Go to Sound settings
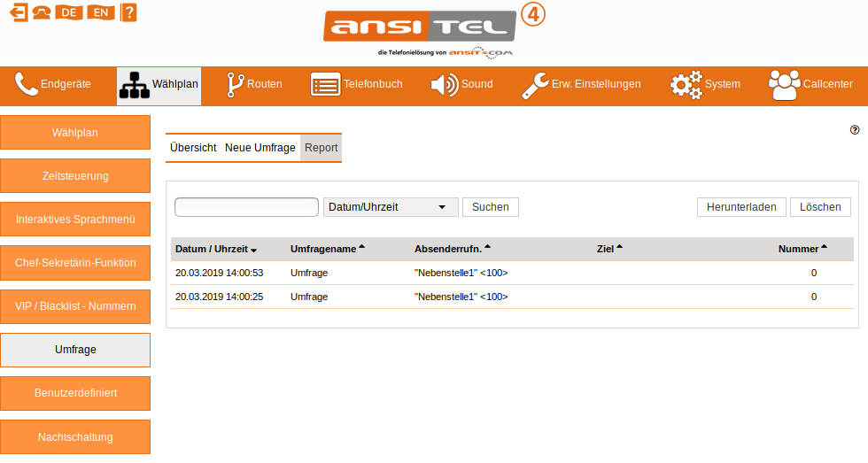 (x=461, y=85)
